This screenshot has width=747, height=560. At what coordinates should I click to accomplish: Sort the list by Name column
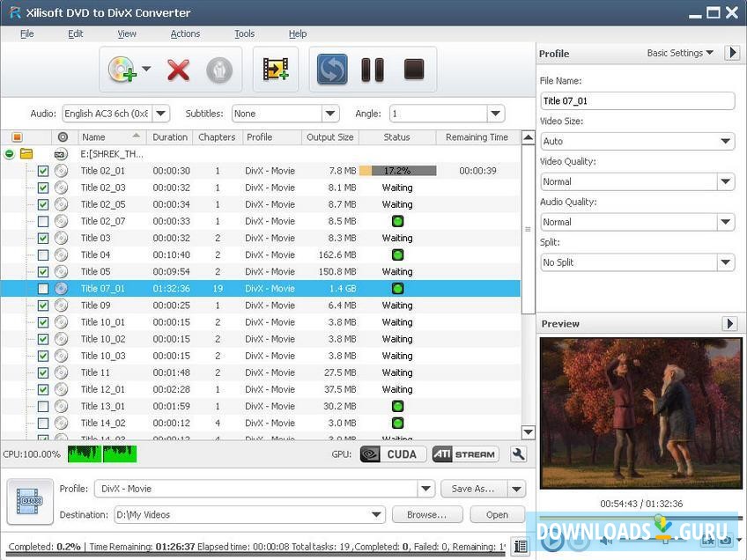click(112, 137)
